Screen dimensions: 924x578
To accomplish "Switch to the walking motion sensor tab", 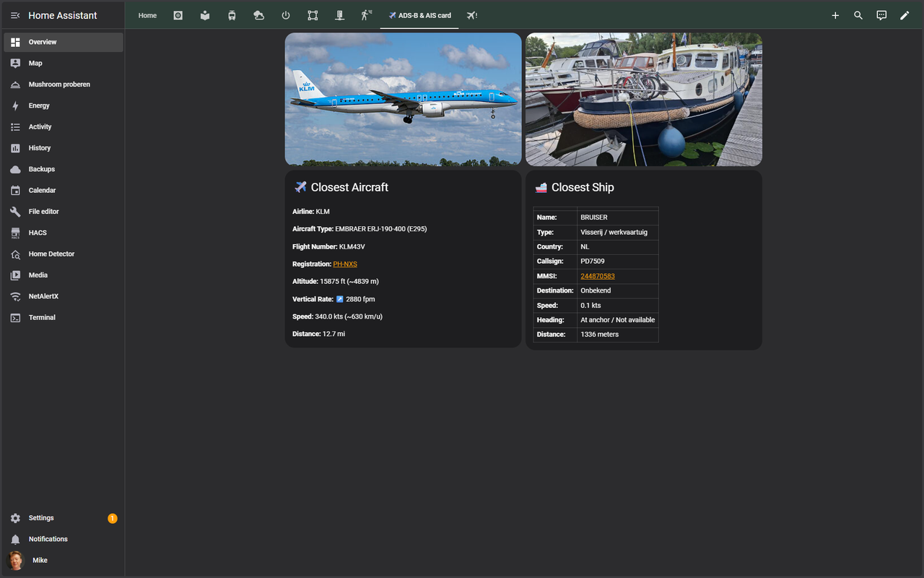I will [366, 15].
